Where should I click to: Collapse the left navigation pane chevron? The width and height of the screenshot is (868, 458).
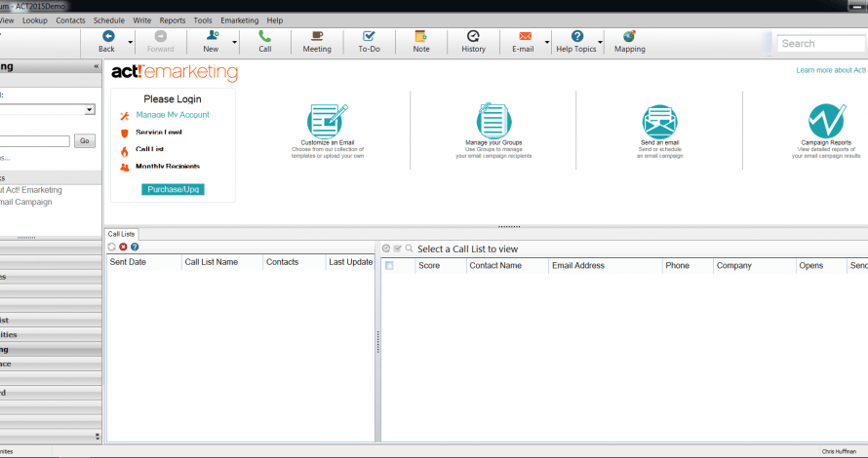click(97, 66)
